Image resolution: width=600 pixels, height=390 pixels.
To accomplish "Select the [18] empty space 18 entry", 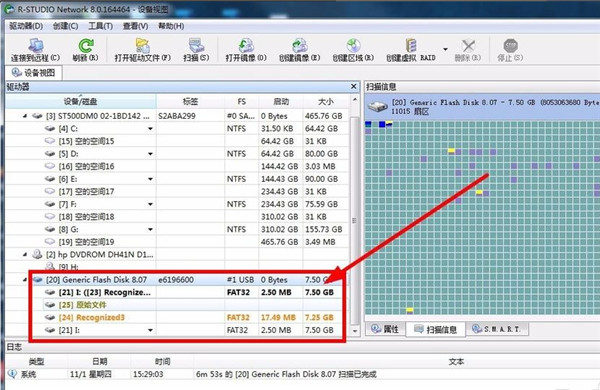I will click(x=86, y=217).
